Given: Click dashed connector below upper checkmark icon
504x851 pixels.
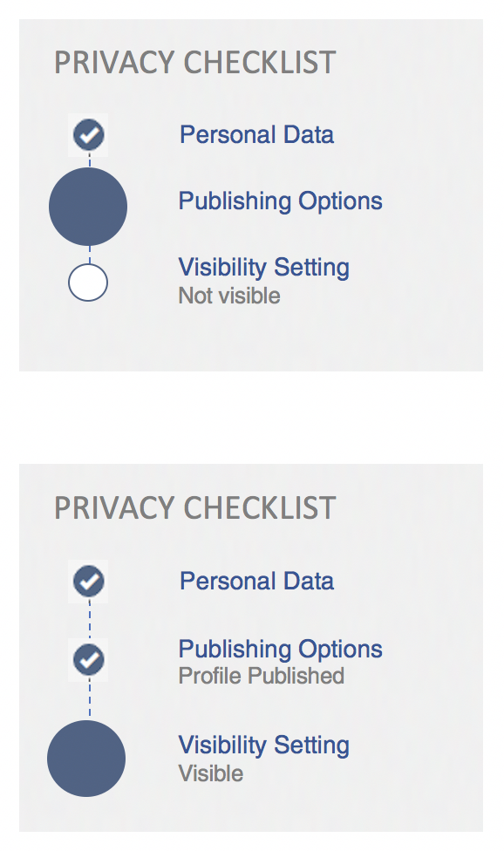Looking at the screenshot, I should (90, 160).
